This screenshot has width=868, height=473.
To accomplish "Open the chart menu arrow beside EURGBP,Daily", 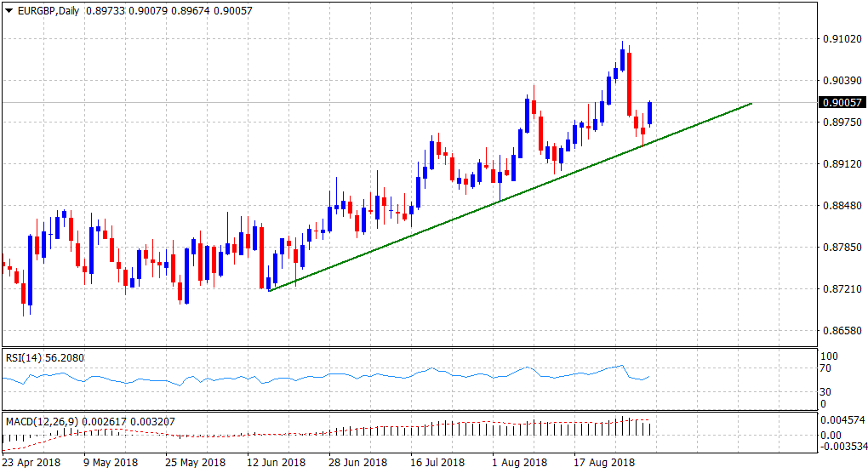I will pyautogui.click(x=9, y=11).
